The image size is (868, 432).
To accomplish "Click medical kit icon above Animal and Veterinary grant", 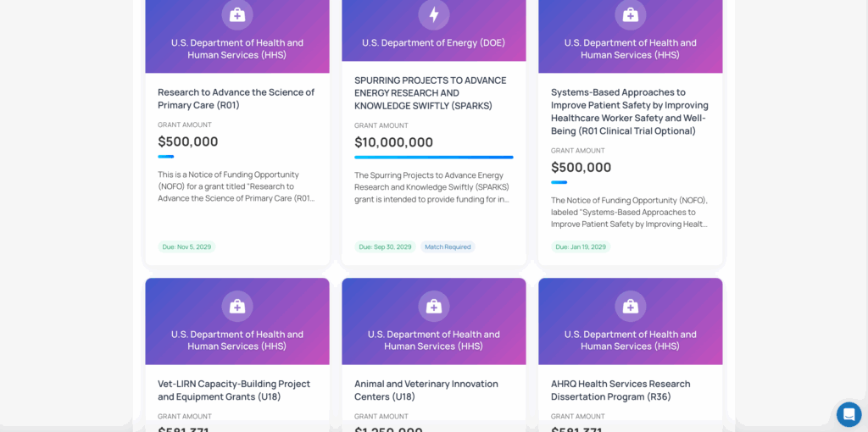I will 434,306.
